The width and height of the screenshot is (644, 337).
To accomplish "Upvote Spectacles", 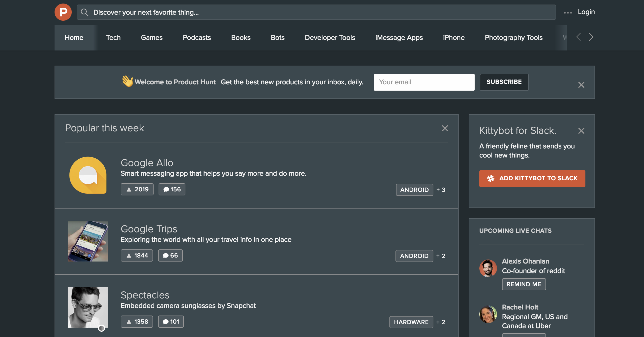I will pos(137,321).
